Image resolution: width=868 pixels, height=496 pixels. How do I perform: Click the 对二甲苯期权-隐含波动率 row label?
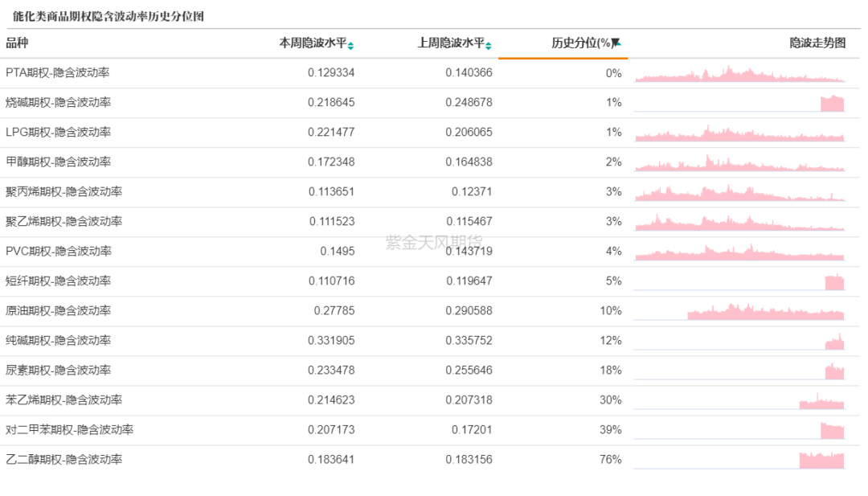point(69,430)
